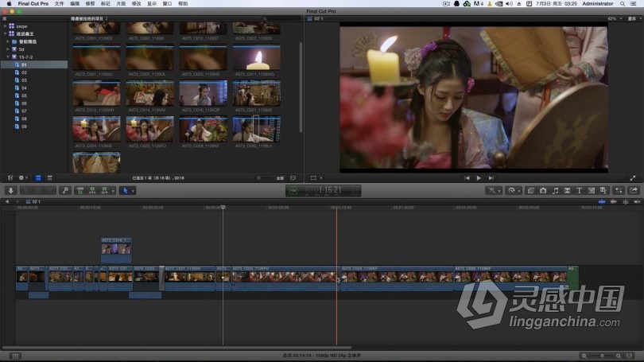Toggle the Inspector panel button
Viewport: 644px width, 362px height.
pyautogui.click(x=619, y=191)
